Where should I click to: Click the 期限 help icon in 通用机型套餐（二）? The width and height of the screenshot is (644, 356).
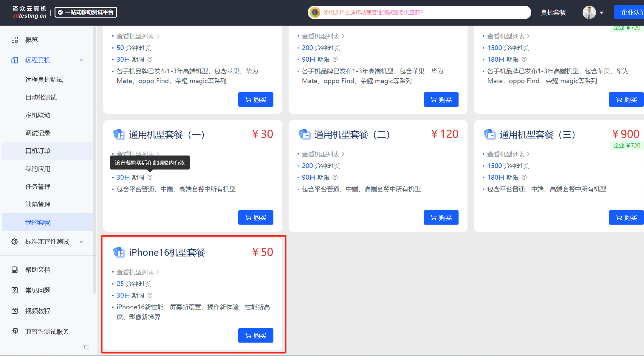[335, 177]
